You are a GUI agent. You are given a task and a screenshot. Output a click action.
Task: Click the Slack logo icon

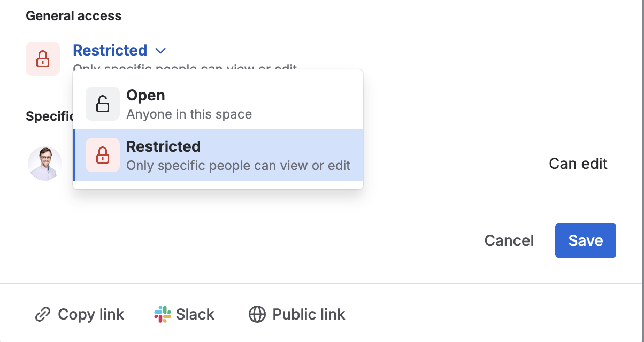[x=163, y=314]
